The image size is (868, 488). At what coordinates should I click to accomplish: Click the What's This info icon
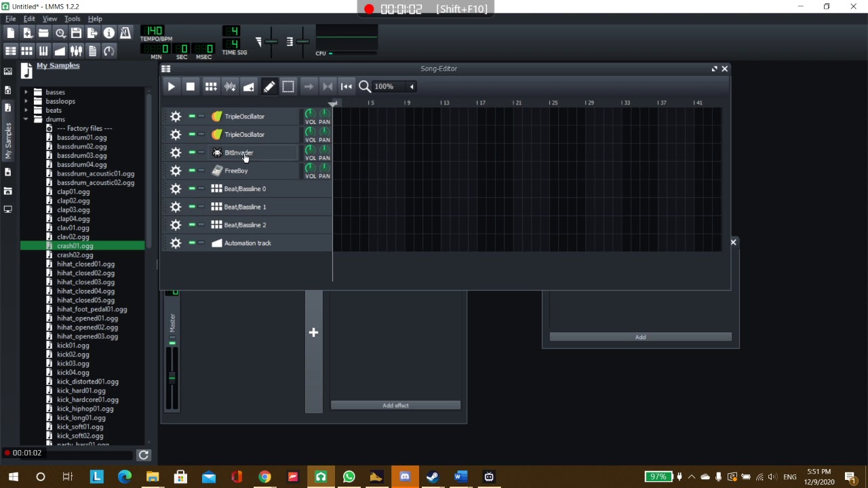point(109,33)
